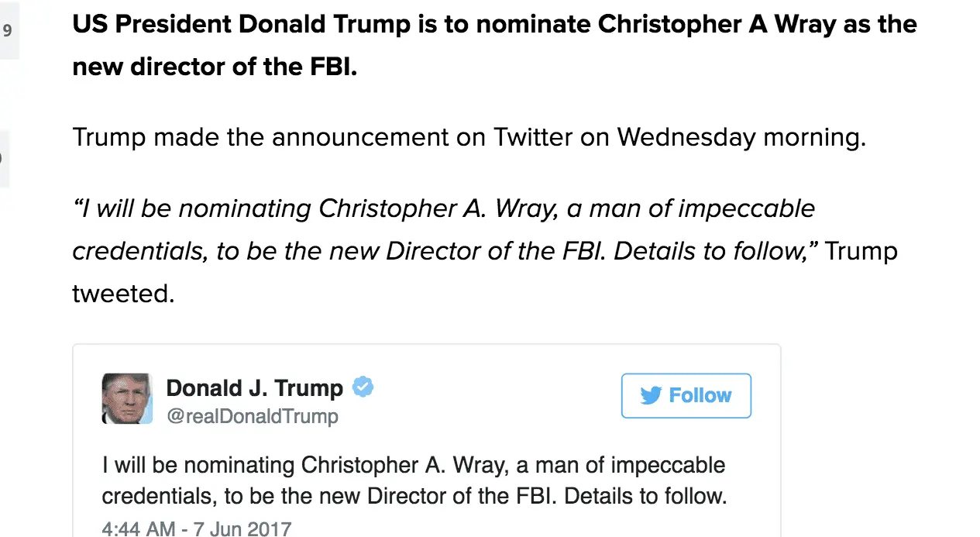The image size is (980, 537).
Task: Click the sentence 'Trump made the announcement on Twitter'
Action: coord(468,137)
